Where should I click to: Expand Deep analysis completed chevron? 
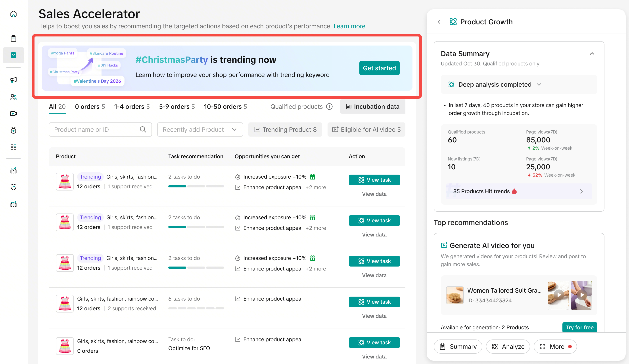click(x=539, y=85)
